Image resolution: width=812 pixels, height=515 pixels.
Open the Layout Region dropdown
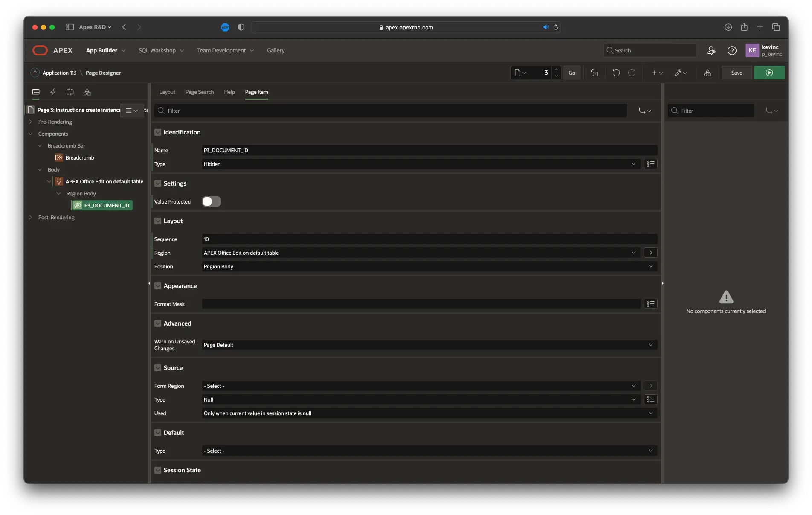(421, 253)
